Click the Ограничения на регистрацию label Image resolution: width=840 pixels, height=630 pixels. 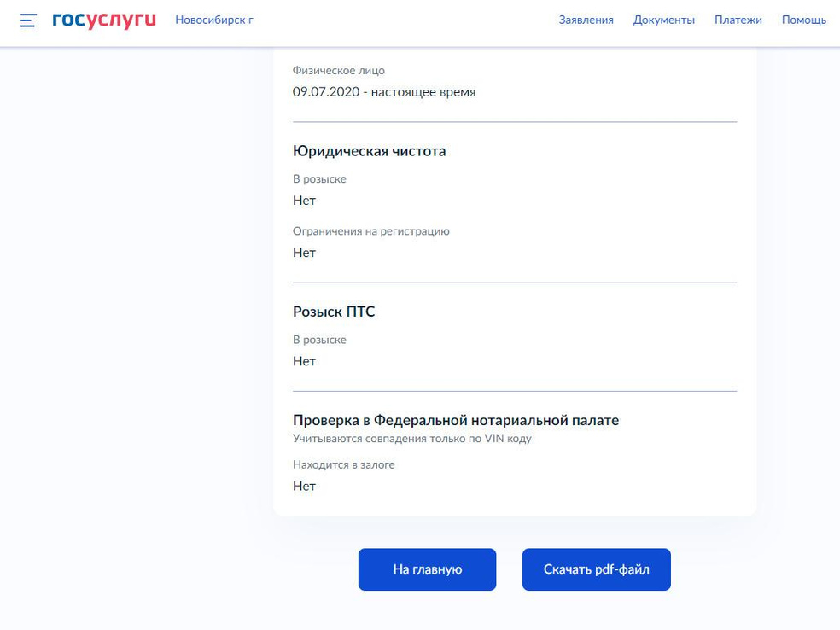click(x=370, y=231)
